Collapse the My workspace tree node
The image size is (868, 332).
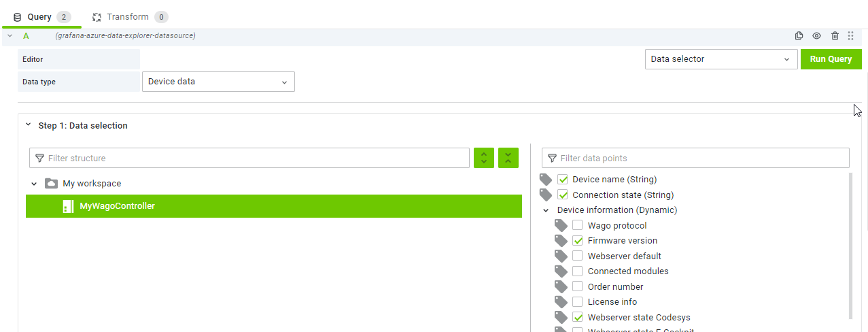point(34,184)
